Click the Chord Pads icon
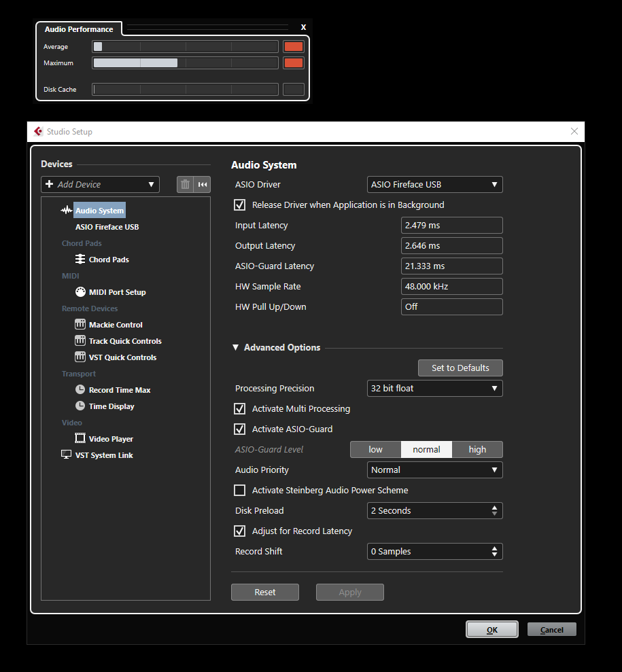622x672 pixels. click(80, 260)
